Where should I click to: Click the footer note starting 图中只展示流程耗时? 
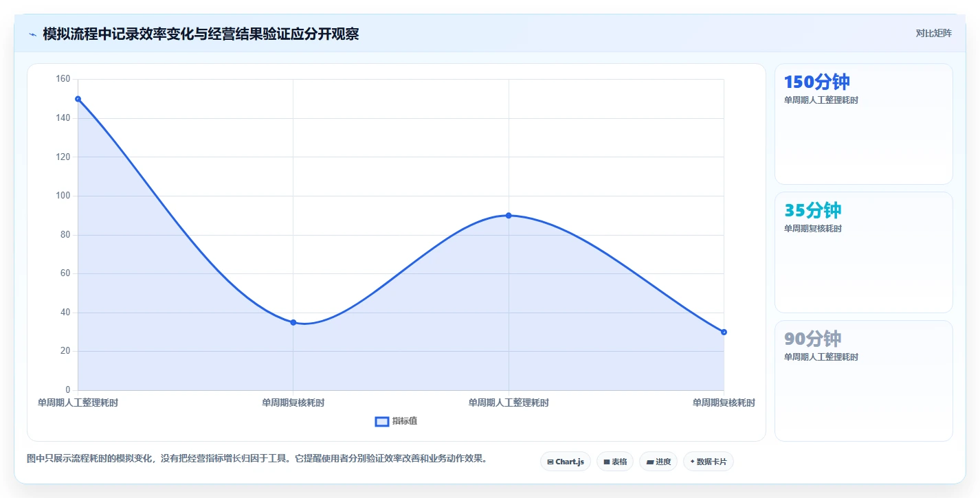(x=257, y=458)
